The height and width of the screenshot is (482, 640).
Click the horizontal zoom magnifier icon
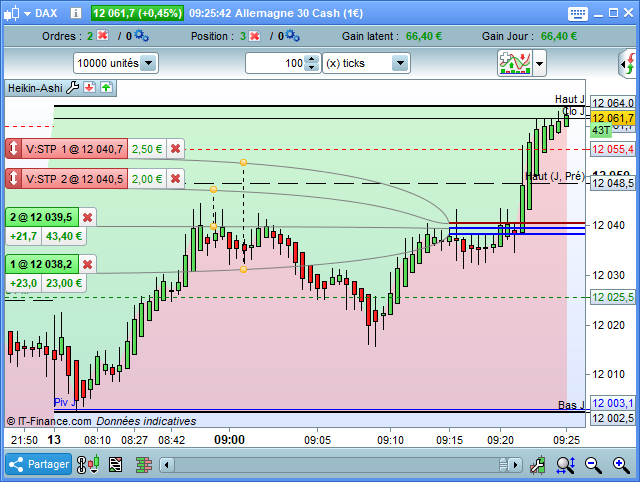[x=566, y=465]
